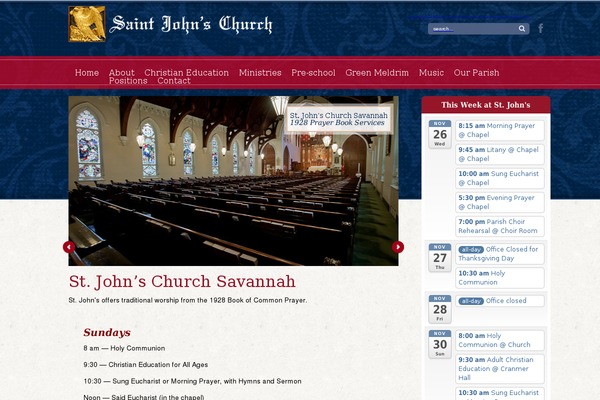The image size is (600, 400).
Task: Click 10:30 Sung Eucharist or Morning Prayer line
Action: 192,381
